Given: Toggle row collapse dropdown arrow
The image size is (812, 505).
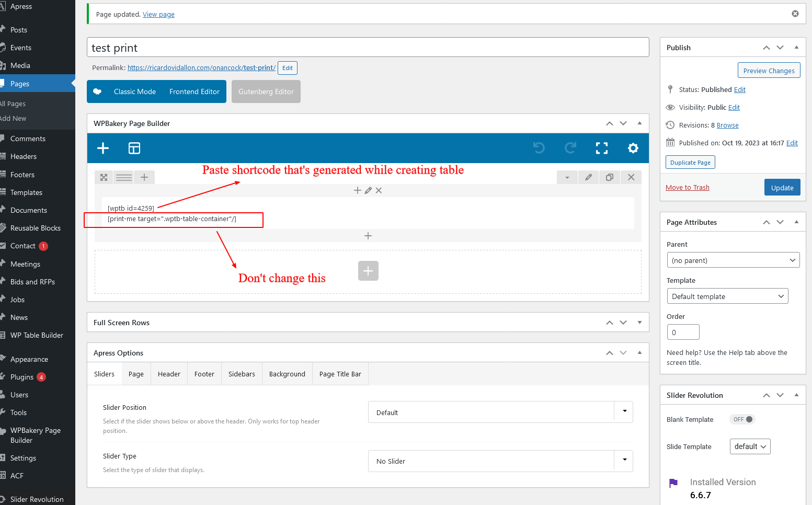Looking at the screenshot, I should (567, 177).
